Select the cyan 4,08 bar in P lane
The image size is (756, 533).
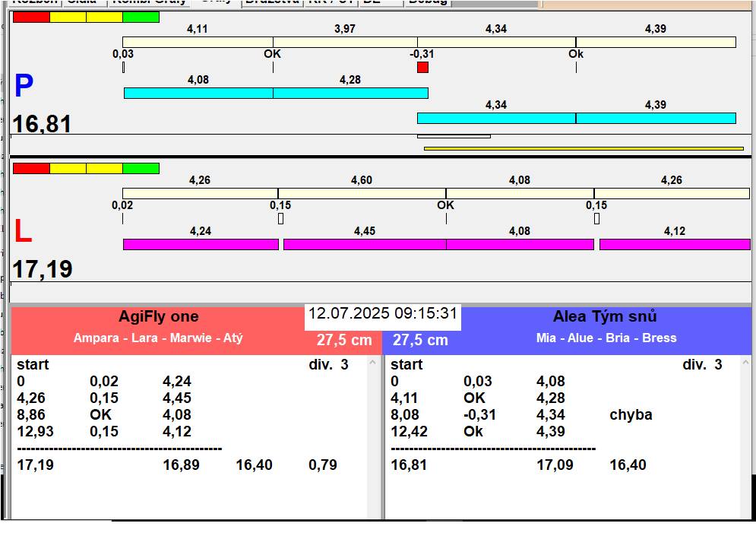[198, 93]
